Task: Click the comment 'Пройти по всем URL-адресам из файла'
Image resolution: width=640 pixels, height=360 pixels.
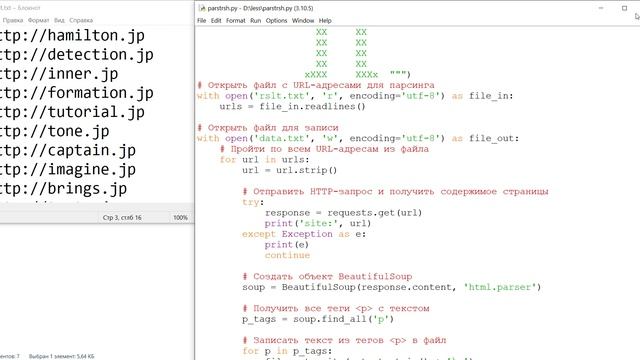Action: (x=324, y=149)
